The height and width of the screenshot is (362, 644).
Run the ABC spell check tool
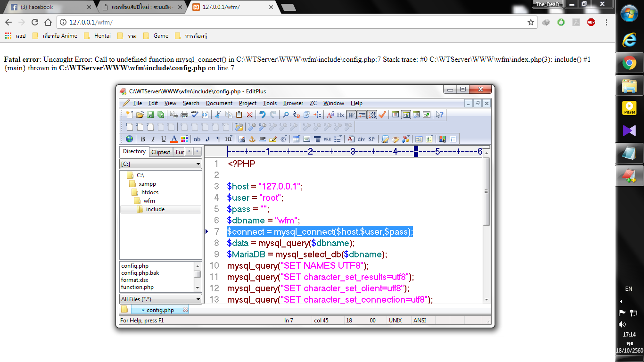coord(194,115)
